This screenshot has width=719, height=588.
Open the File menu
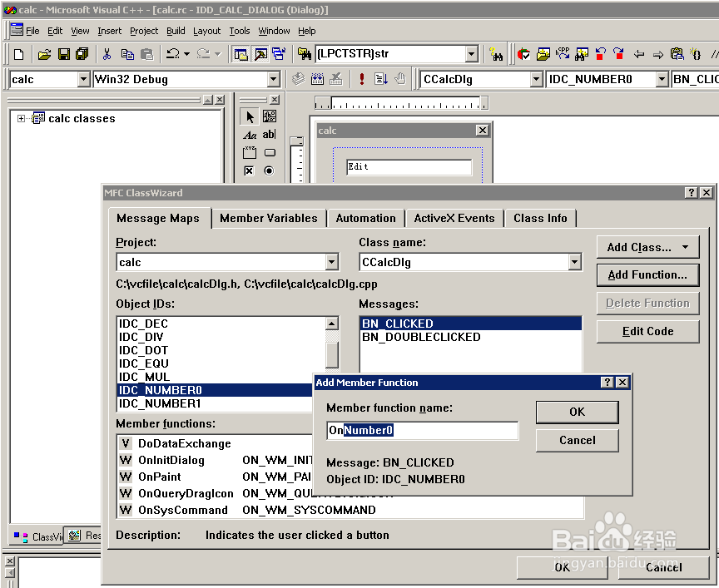click(32, 31)
